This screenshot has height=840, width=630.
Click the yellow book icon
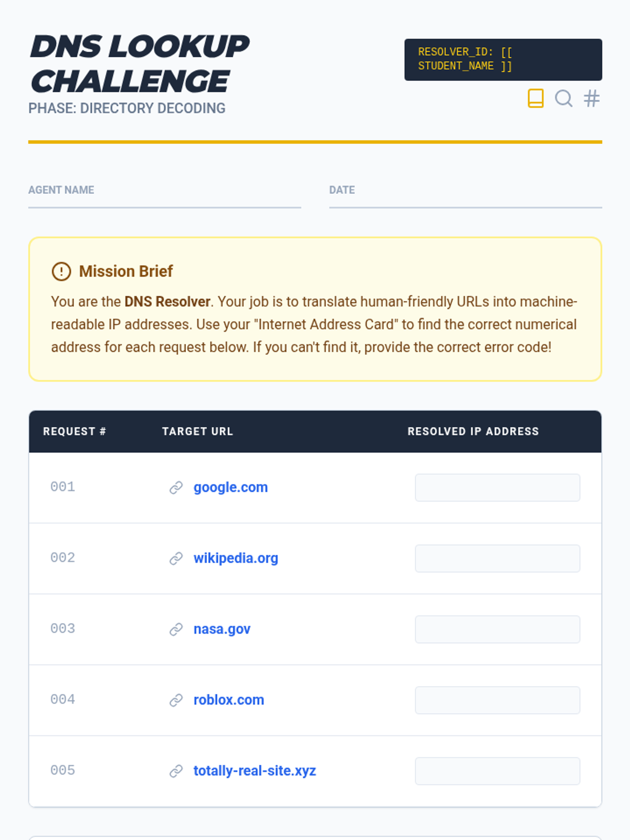click(x=535, y=98)
